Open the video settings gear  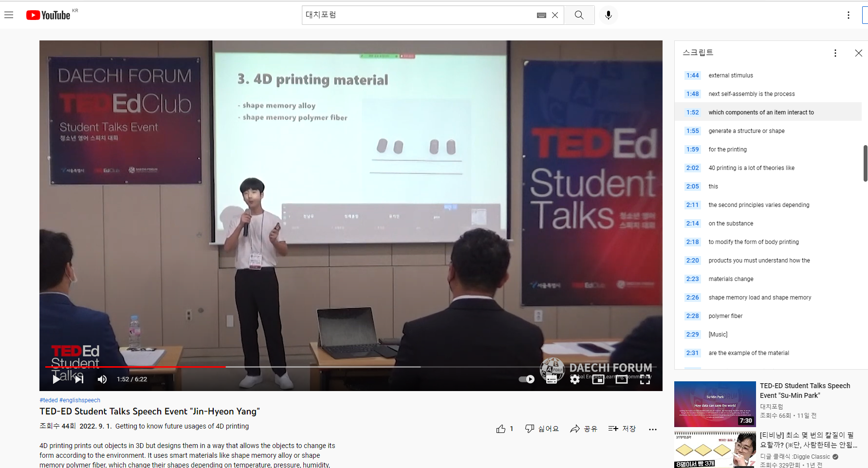575,379
